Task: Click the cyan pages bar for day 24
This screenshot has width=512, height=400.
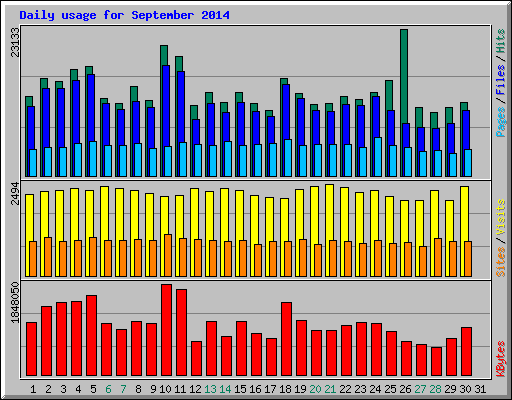Action: click(x=378, y=157)
